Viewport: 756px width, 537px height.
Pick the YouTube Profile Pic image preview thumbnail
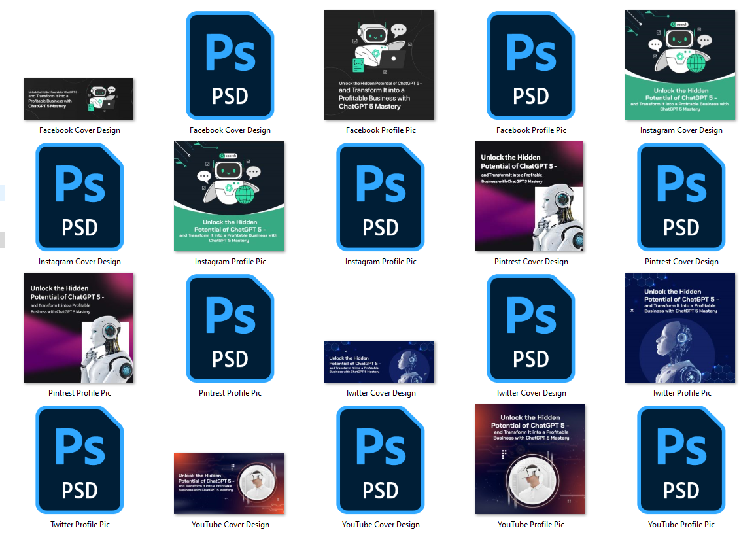(x=530, y=459)
